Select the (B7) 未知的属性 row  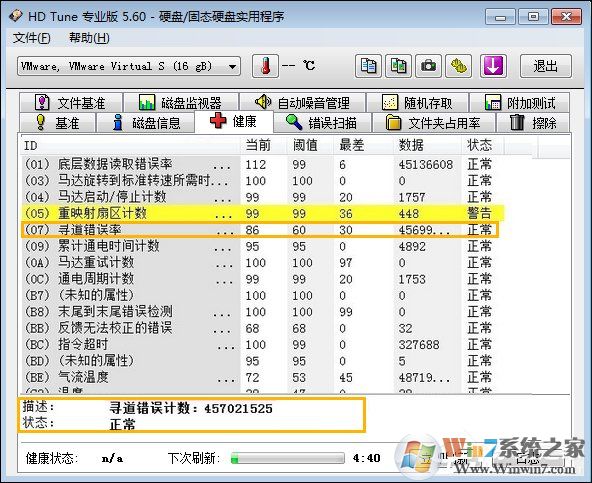(262, 295)
